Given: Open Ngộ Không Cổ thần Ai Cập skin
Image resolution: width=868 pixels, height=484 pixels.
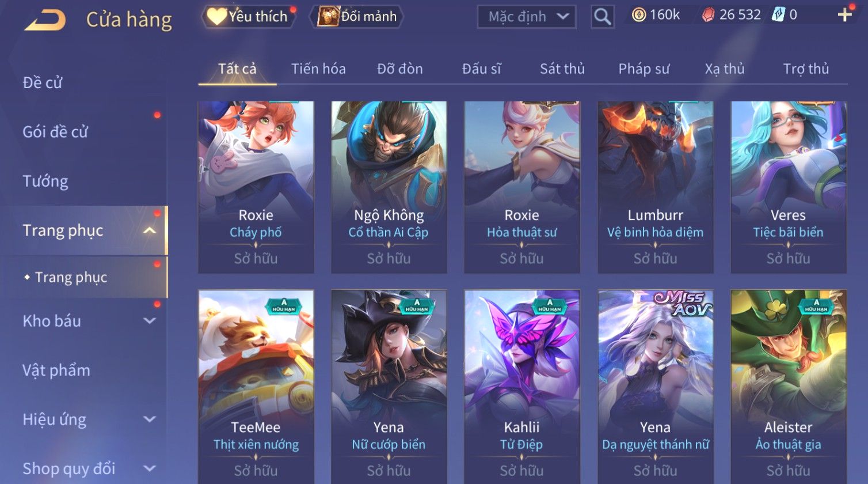Looking at the screenshot, I should point(389,187).
